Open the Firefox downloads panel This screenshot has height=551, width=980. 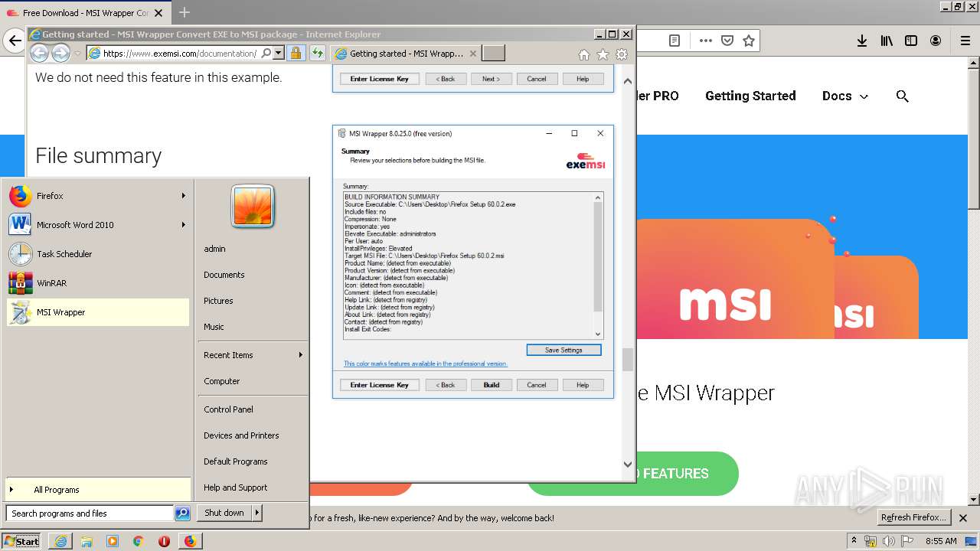862,41
